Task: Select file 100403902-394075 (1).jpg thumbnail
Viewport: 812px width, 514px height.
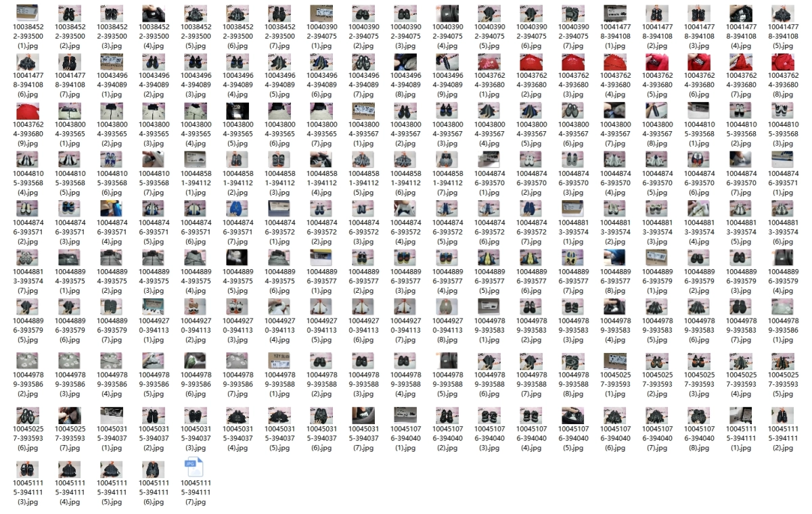Action: [321, 13]
